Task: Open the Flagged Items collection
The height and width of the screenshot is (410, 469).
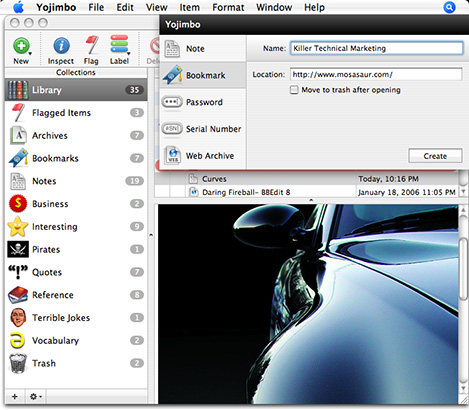Action: tap(76, 113)
